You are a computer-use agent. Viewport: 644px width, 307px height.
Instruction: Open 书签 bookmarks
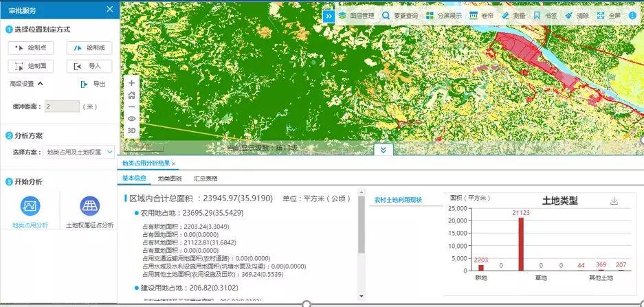[545, 16]
